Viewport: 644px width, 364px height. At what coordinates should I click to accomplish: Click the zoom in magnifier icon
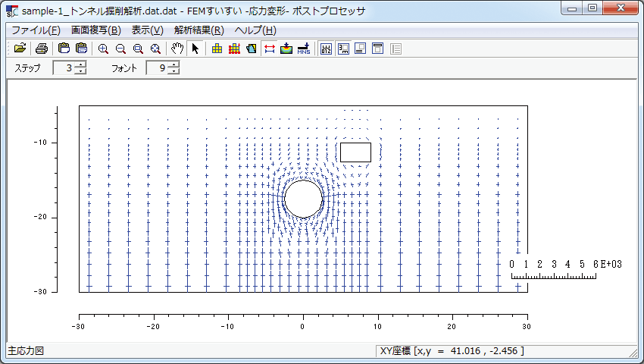pos(103,49)
